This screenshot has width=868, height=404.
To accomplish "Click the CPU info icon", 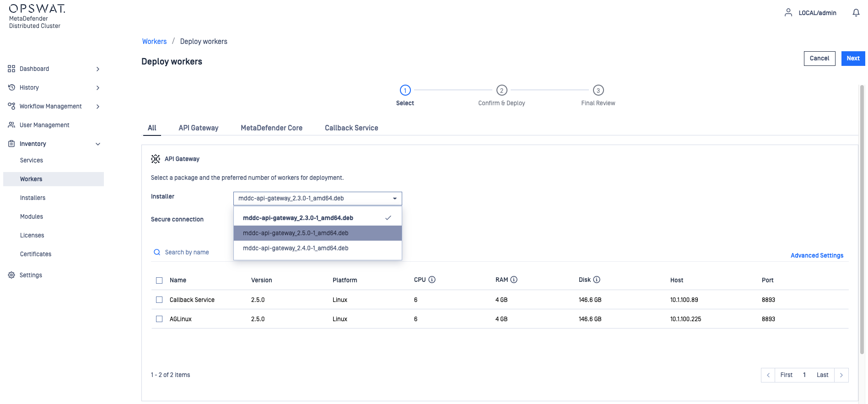I will click(x=431, y=280).
